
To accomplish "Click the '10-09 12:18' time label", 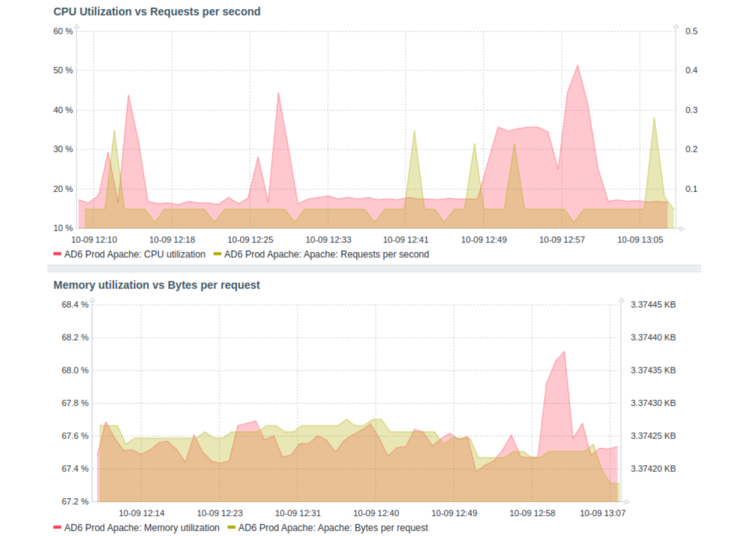I will [172, 240].
